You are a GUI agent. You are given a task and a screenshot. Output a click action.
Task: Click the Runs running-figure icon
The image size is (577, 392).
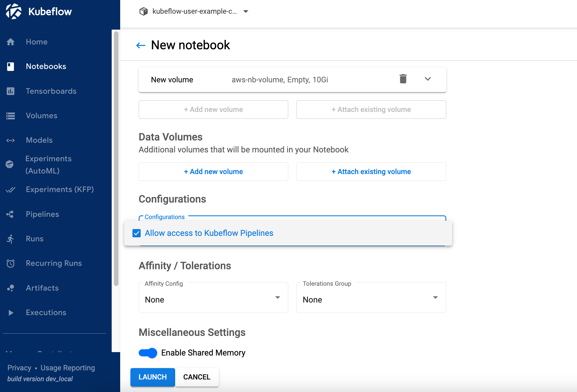click(11, 239)
